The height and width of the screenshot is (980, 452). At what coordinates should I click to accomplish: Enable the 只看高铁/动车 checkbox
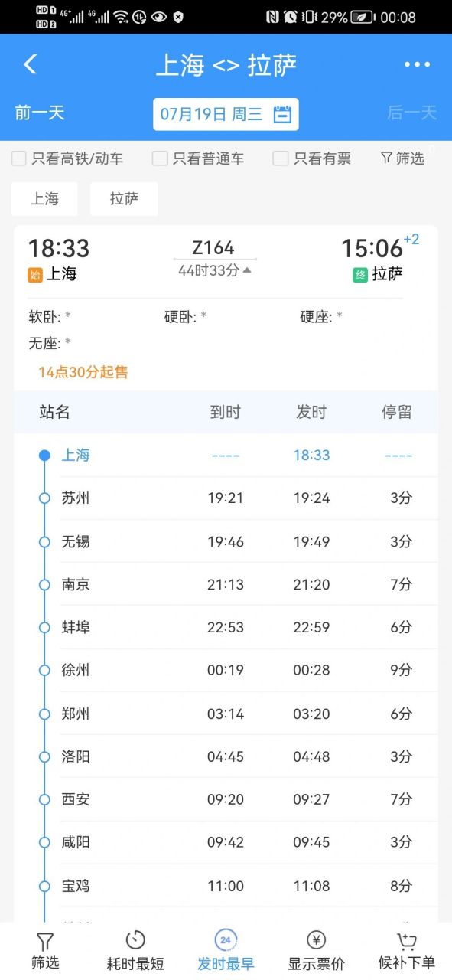click(18, 158)
